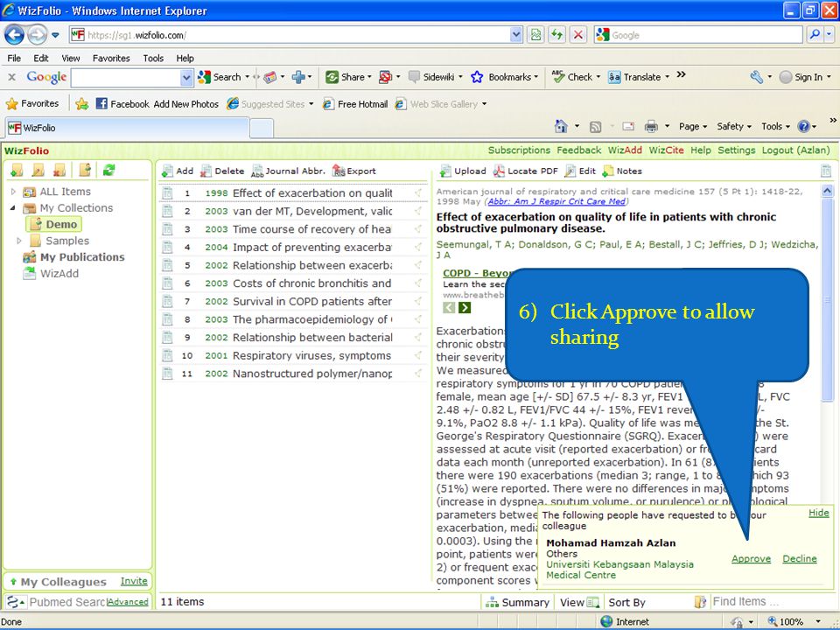Screen dimensions: 840x630
Task: Click the Pubmed Search input field
Action: (67, 602)
